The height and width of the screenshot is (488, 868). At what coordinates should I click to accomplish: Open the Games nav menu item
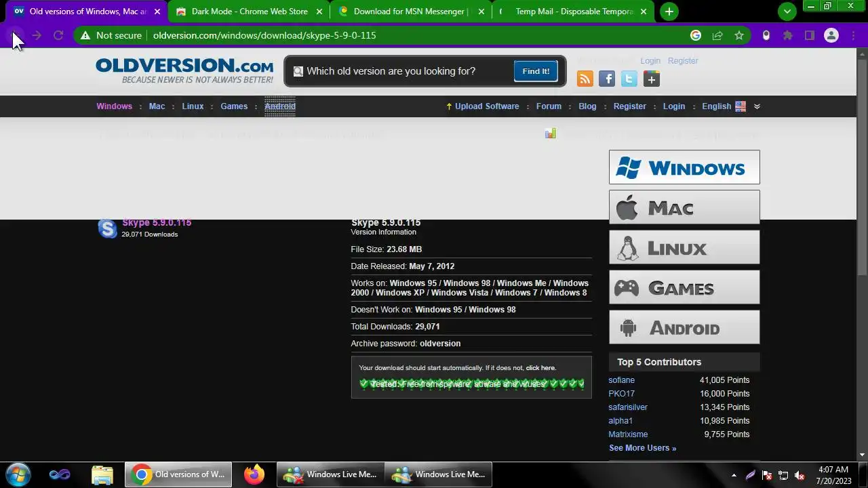(x=234, y=106)
